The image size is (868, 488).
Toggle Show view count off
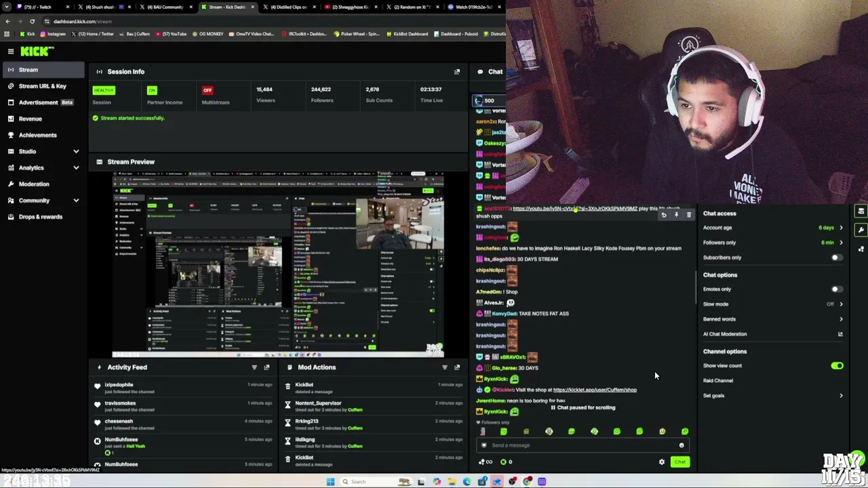(x=837, y=366)
